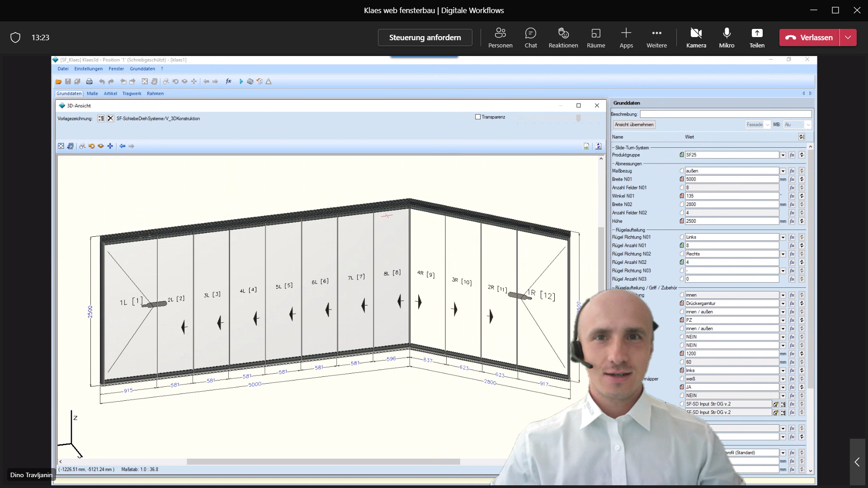The width and height of the screenshot is (868, 488).
Task: Click the blue play arrow toolbar icon
Action: (x=241, y=82)
